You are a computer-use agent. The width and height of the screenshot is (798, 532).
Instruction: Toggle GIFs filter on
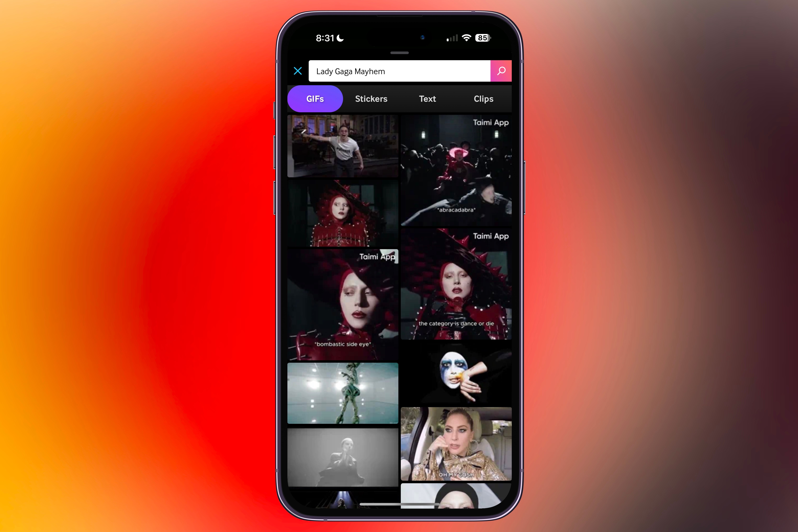(x=315, y=98)
